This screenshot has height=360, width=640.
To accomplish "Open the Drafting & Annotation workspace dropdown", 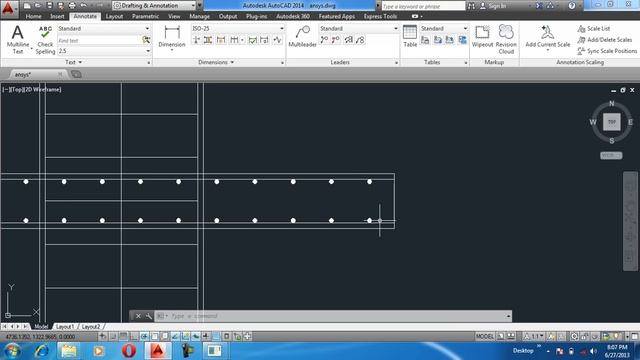I will click(154, 6).
